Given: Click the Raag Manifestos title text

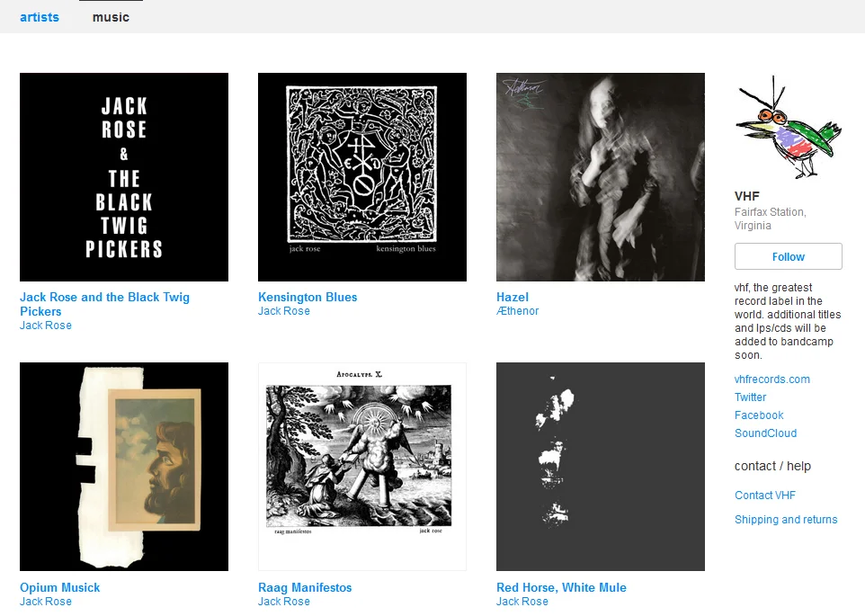Looking at the screenshot, I should click(x=305, y=588).
